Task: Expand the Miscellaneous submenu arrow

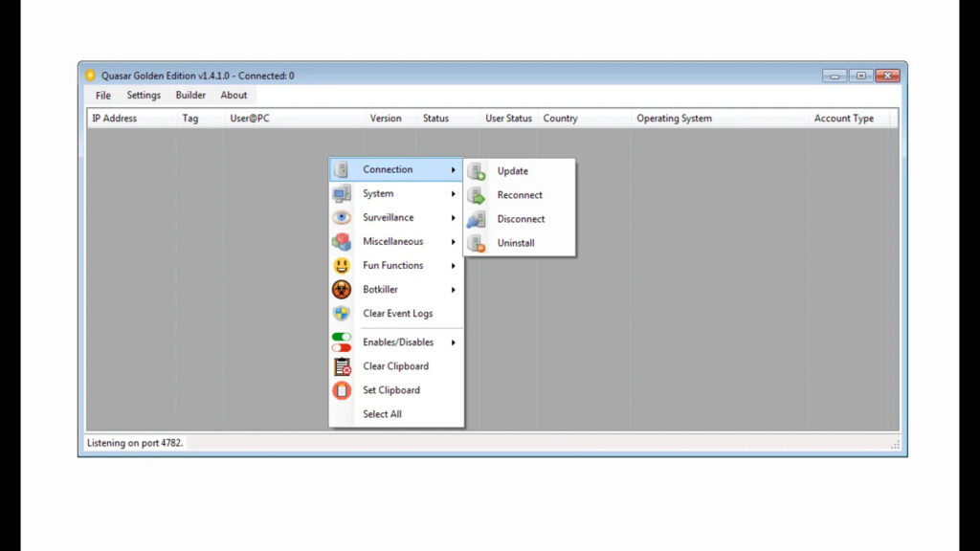Action: (x=453, y=242)
